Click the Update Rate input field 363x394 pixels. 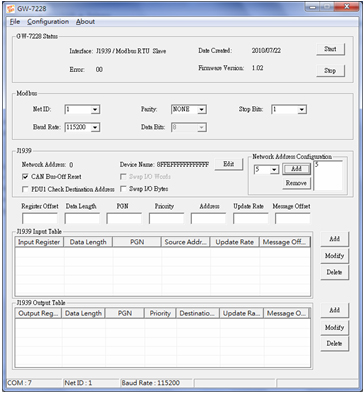point(251,219)
